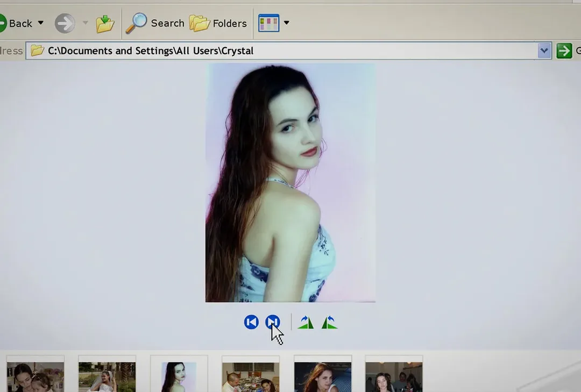
Task: Click the large portrait preview image
Action: (290, 183)
